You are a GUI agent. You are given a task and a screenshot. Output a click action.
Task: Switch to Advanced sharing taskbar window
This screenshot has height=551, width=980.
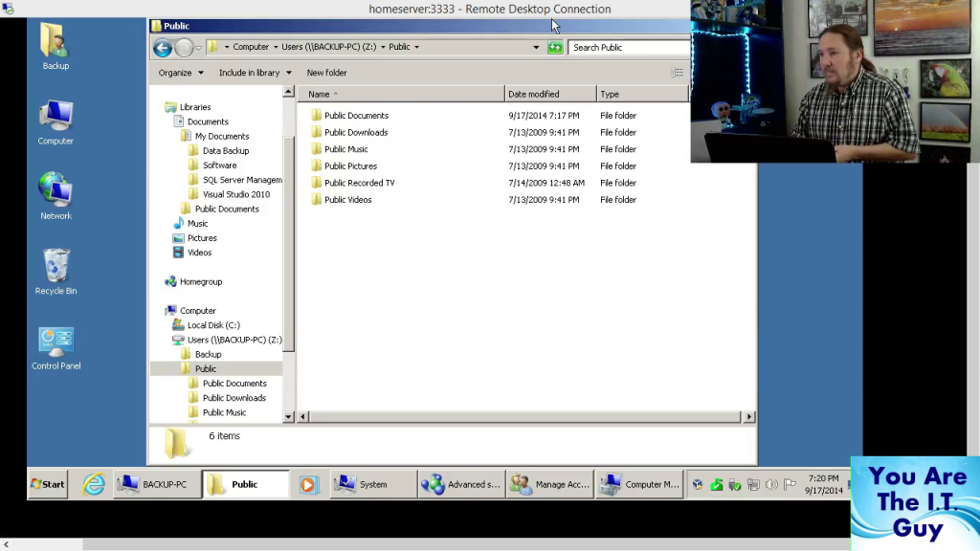(x=461, y=484)
